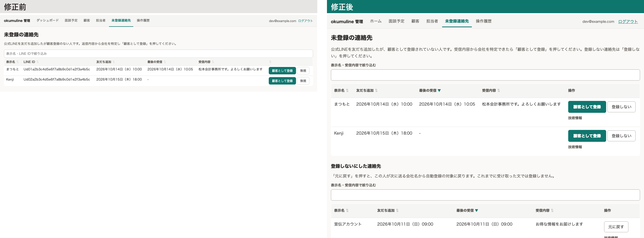Sort 表示名 in the 修正後 unregistered contacts table
The image size is (644, 238).
click(341, 90)
